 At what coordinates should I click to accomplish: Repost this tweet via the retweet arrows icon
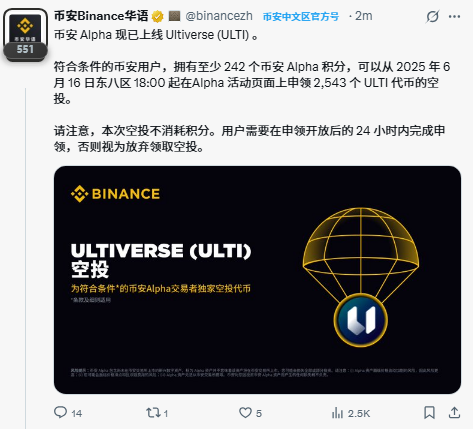coord(153,413)
